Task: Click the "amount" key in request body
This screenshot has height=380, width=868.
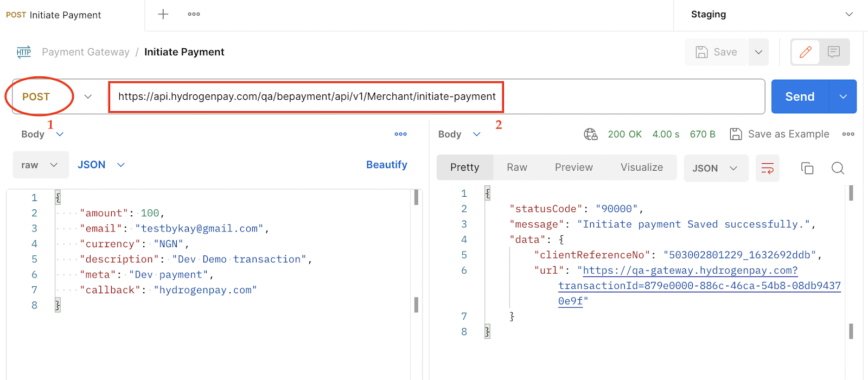Action: click(104, 213)
